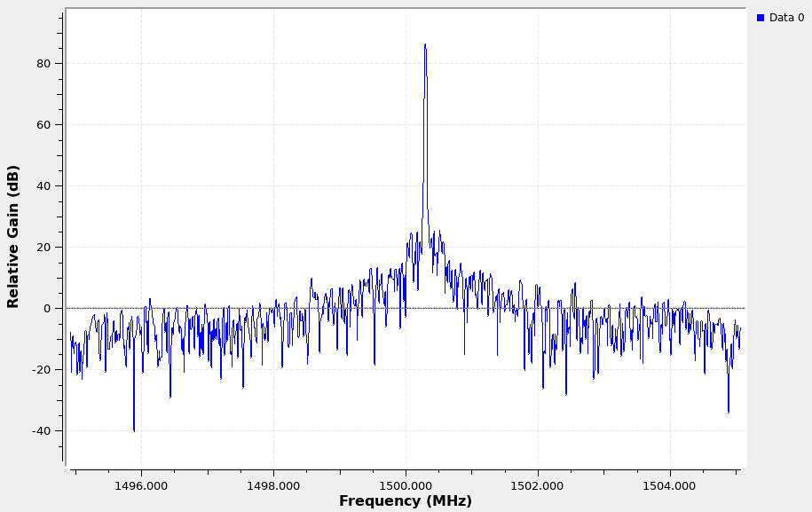Viewport: 812px width, 512px height.
Task: Click the Frequency (MHz) axis title
Action: (405, 501)
